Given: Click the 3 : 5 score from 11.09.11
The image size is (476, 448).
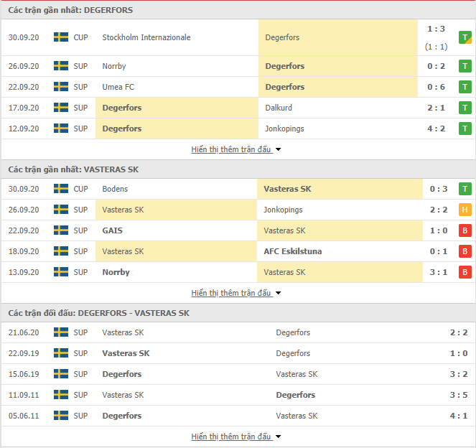Looking at the screenshot, I should coord(457,395).
